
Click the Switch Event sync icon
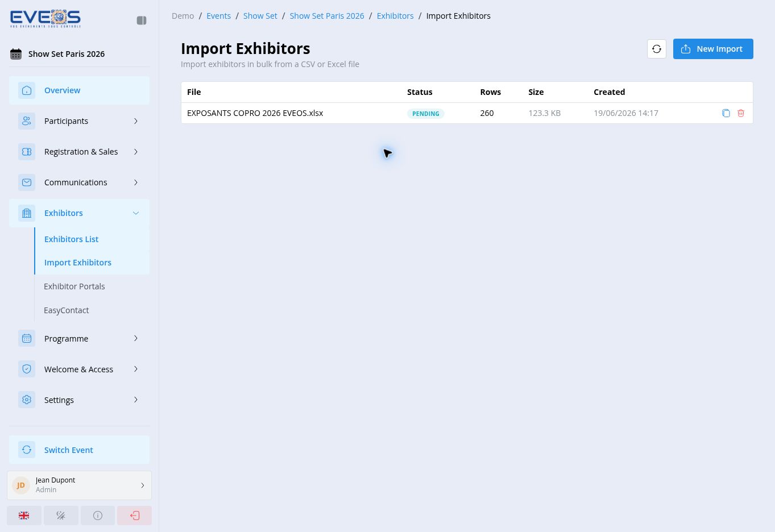point(27,450)
